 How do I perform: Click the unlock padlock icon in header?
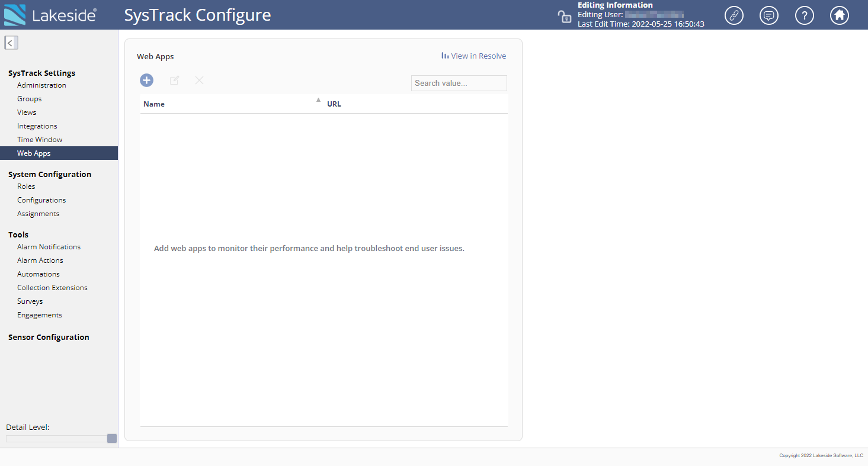click(x=565, y=16)
